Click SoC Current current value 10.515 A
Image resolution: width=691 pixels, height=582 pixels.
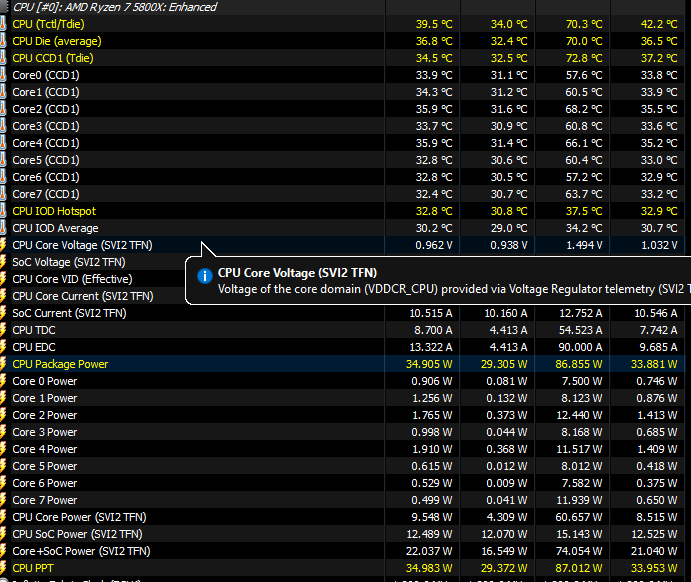pos(431,313)
